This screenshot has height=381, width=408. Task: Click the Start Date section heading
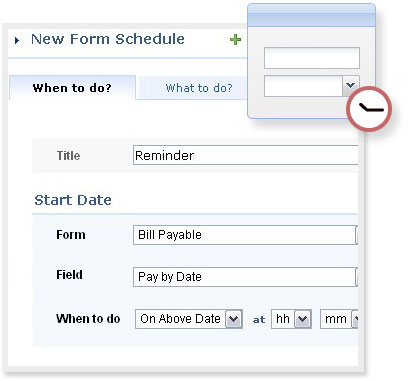point(73,200)
